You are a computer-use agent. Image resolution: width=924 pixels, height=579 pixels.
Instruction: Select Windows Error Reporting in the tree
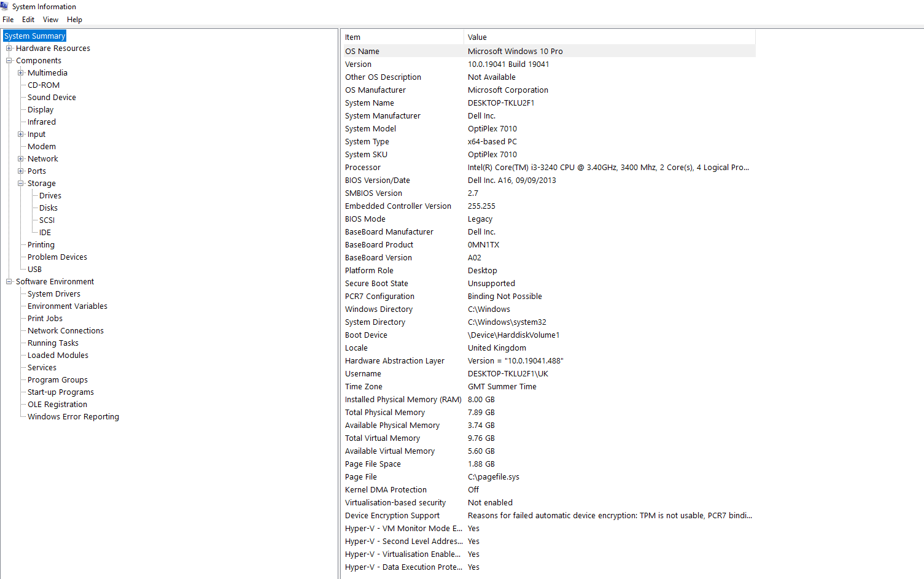pos(73,417)
